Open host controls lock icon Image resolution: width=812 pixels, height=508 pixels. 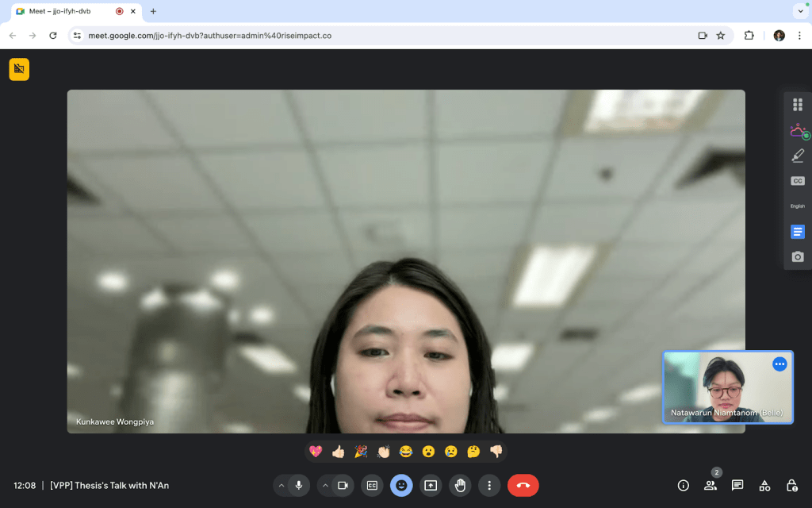point(791,485)
